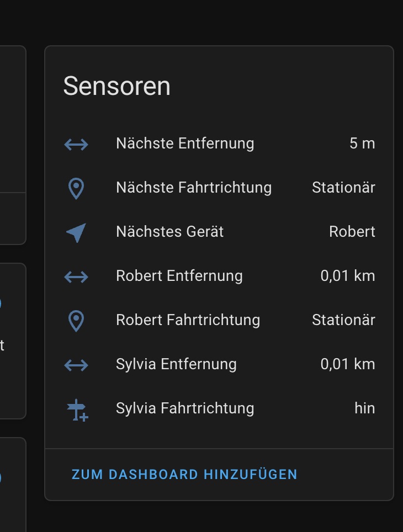Click the Sensoren card heading
The width and height of the screenshot is (403, 532).
pyautogui.click(x=117, y=86)
